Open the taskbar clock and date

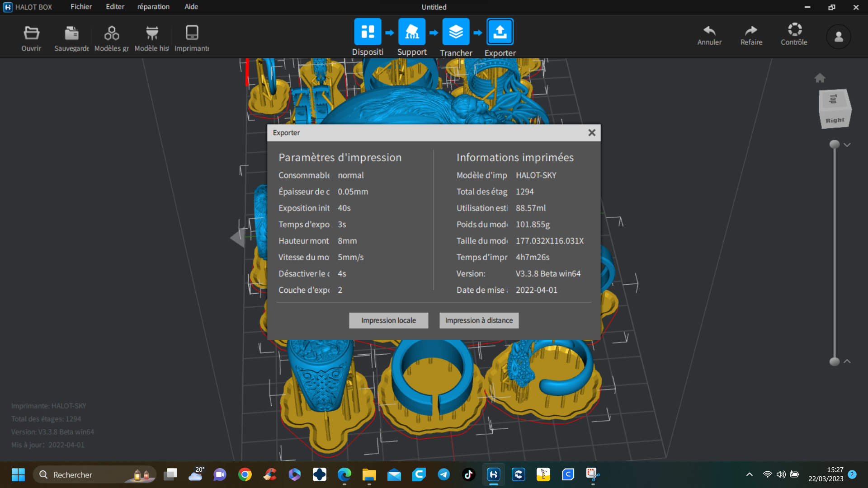(x=826, y=474)
